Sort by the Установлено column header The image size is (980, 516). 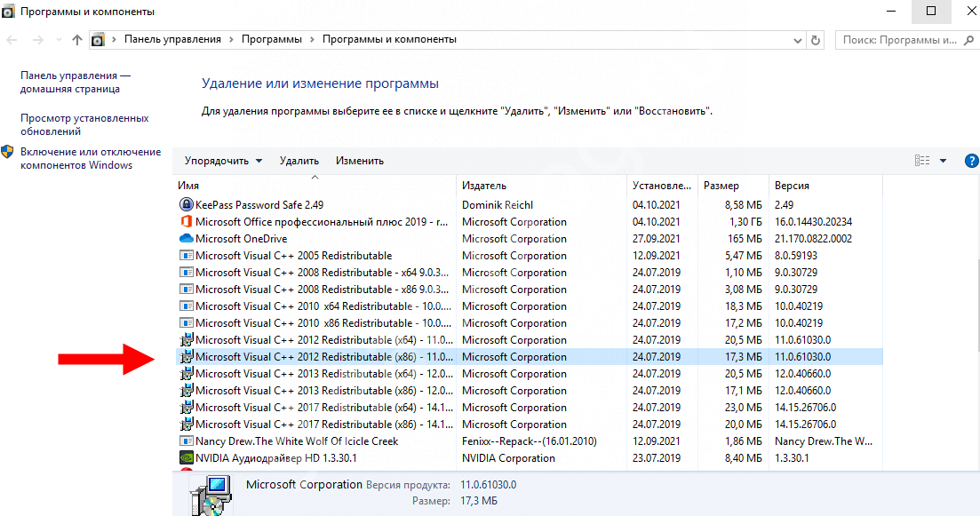coord(662,186)
